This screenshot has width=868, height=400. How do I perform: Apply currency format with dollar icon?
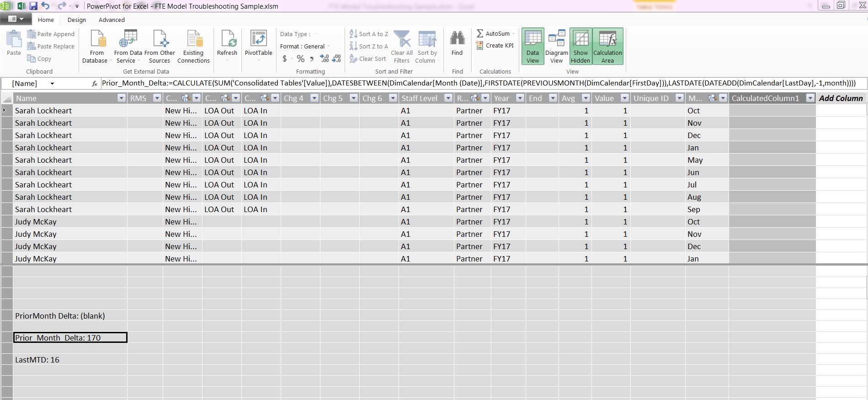[x=285, y=59]
